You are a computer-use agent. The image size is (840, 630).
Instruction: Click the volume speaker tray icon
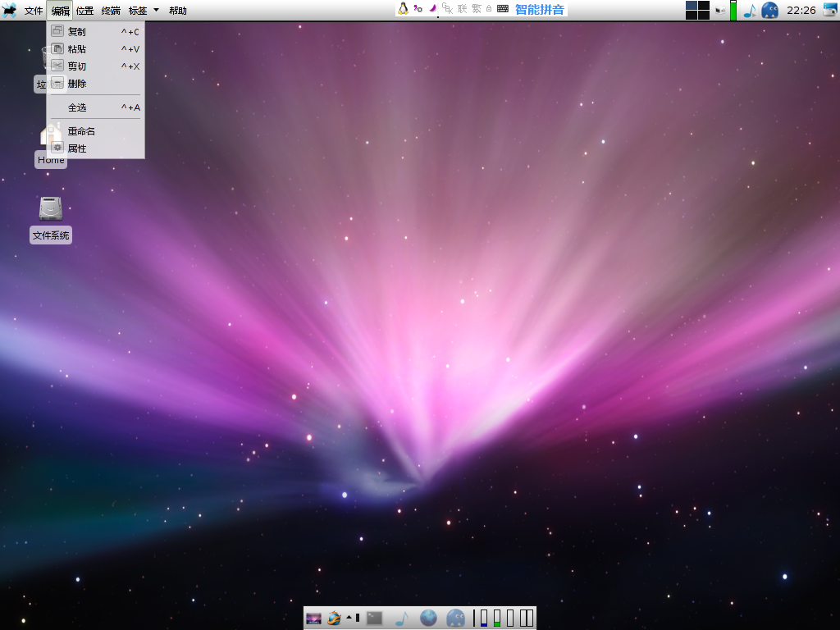coord(720,10)
